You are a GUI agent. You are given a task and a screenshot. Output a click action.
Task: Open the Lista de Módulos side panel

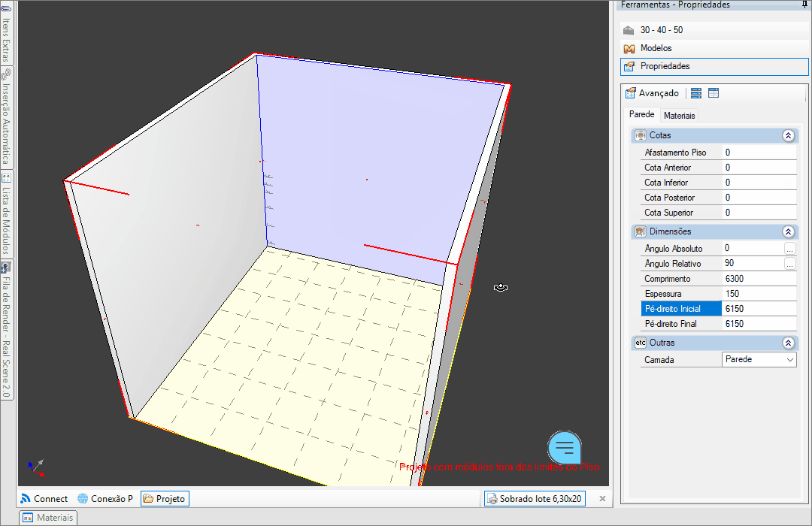pos(6,214)
